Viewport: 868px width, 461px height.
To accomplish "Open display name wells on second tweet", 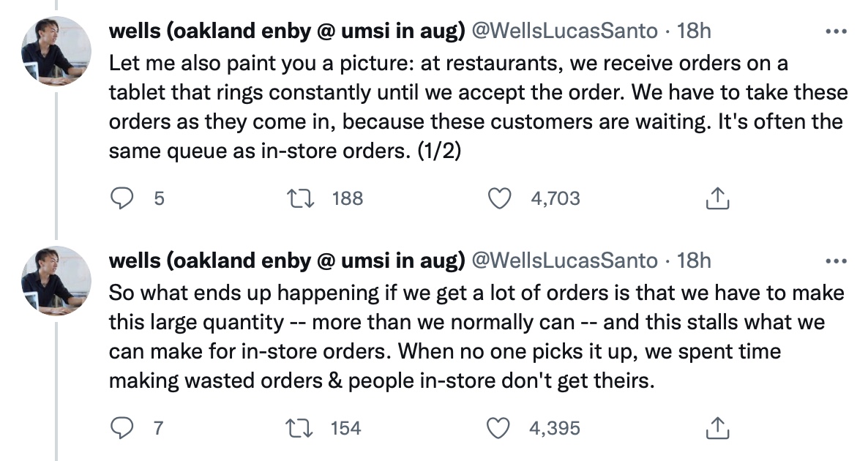I will [287, 261].
